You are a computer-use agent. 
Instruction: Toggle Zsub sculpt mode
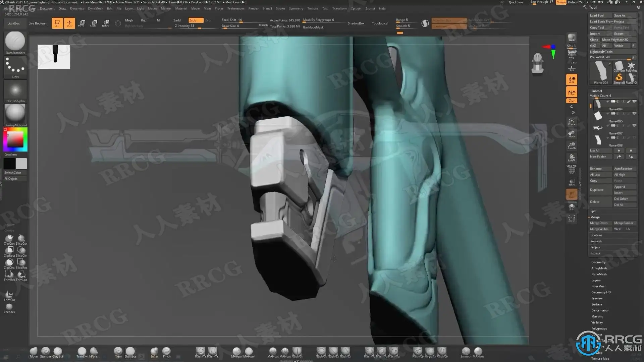pos(196,20)
